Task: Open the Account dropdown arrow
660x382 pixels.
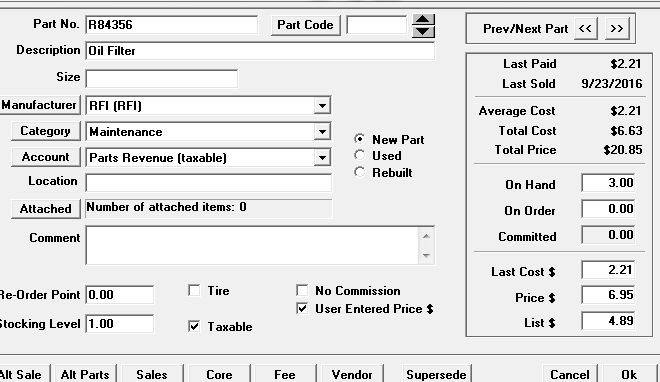Action: click(x=322, y=158)
